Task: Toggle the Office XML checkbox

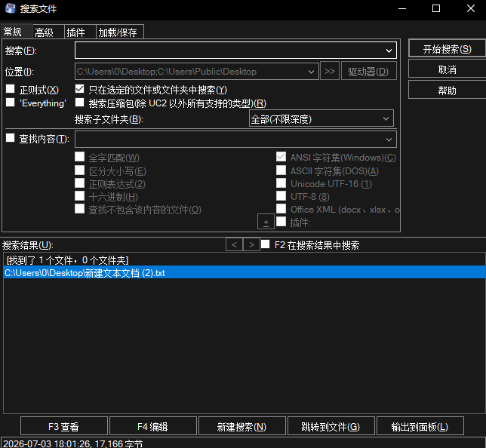Action: [281, 209]
